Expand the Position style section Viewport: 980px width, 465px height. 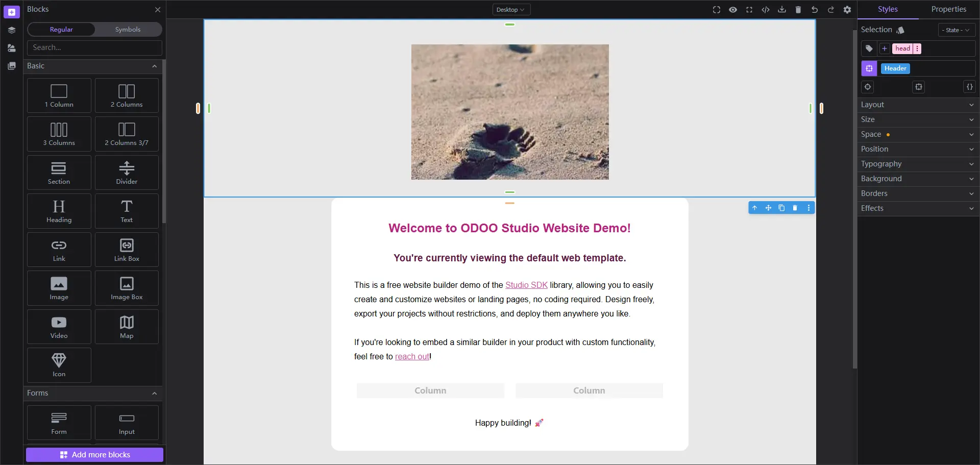pos(918,149)
